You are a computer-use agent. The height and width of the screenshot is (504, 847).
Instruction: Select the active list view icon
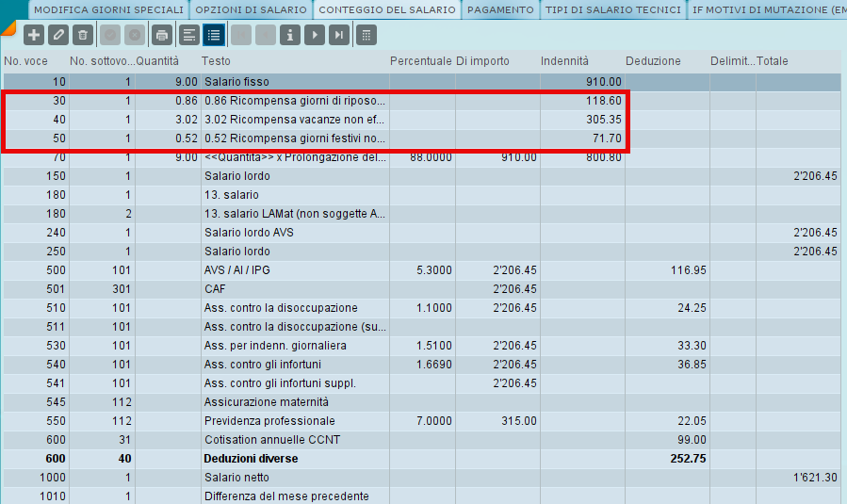pos(214,36)
